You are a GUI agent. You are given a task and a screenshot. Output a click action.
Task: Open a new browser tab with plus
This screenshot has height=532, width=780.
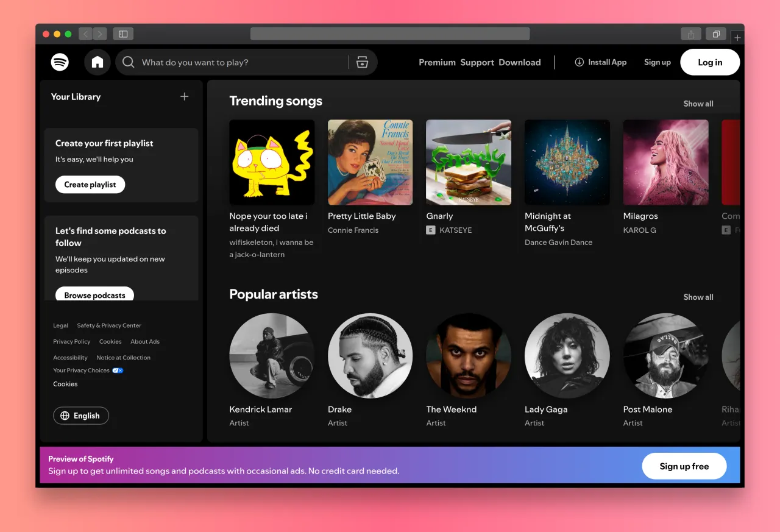737,38
